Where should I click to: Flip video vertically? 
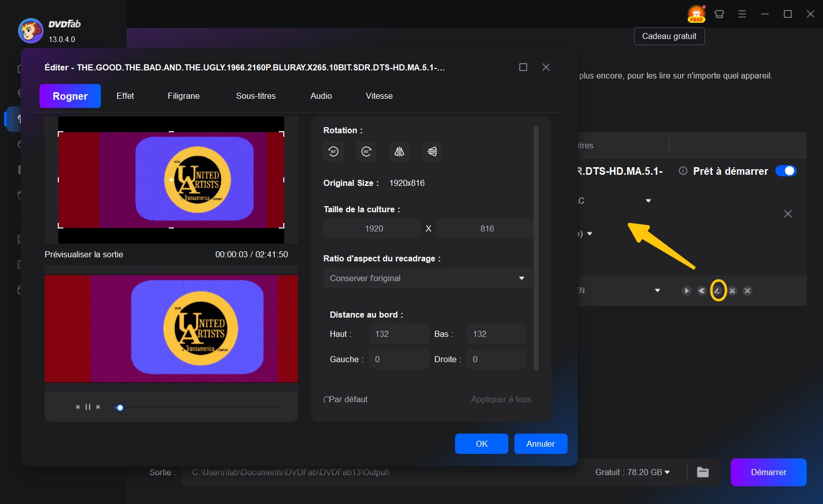coord(432,151)
